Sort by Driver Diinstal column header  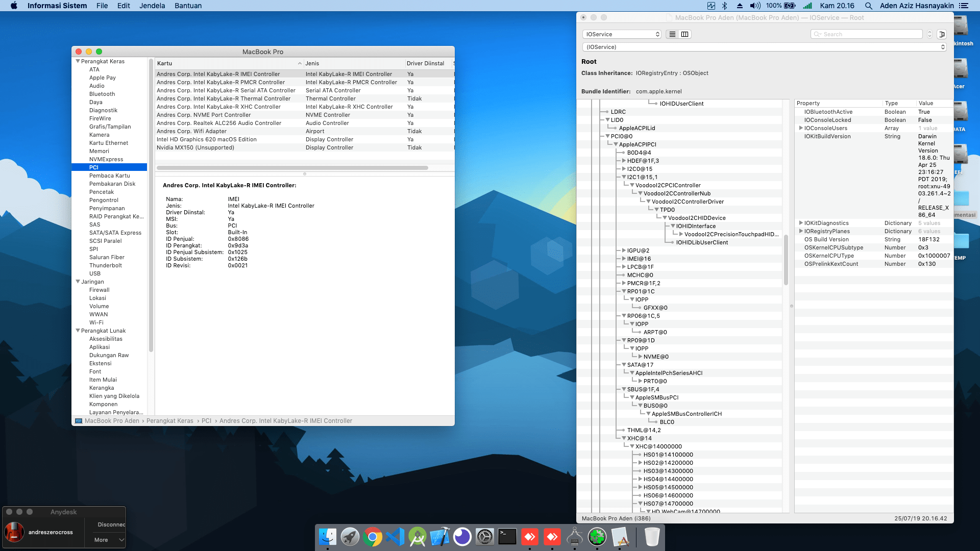428,63
